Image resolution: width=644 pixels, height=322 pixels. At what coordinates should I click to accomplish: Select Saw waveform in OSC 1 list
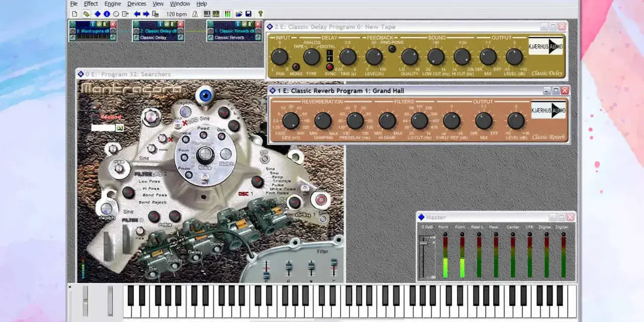275,173
